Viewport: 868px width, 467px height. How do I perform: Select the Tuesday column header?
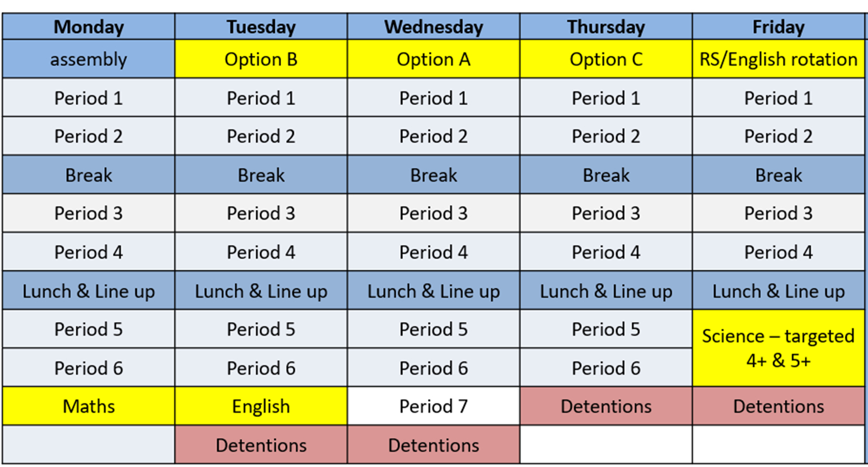click(x=261, y=27)
